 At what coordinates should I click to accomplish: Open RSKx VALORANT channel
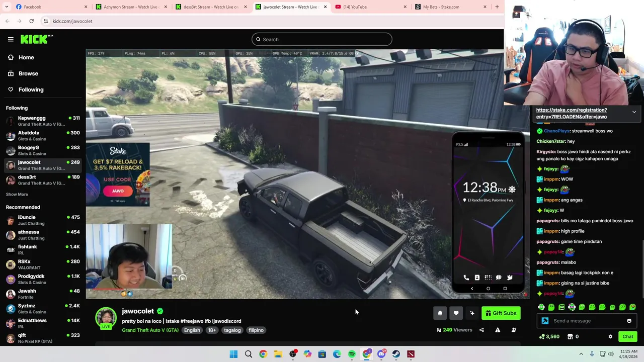coord(43,264)
